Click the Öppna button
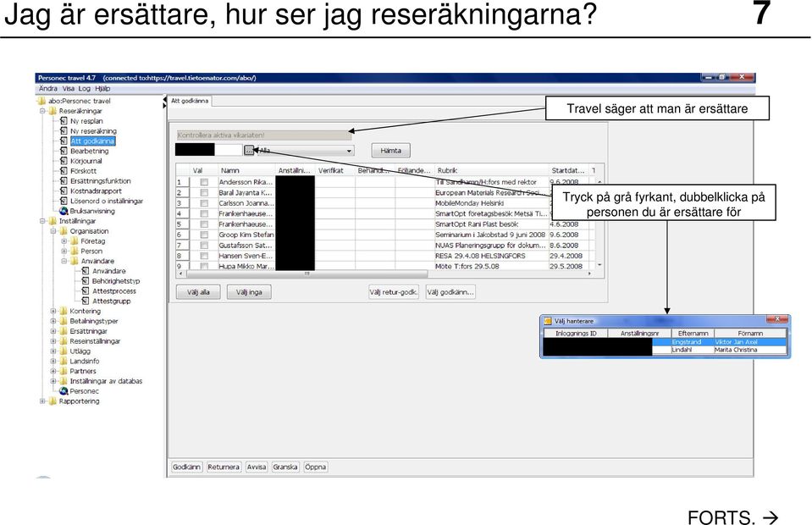 [315, 467]
